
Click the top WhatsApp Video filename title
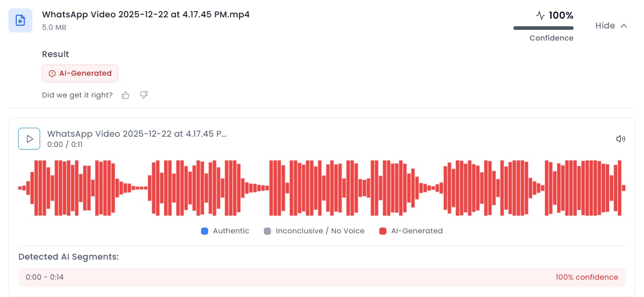click(x=146, y=14)
